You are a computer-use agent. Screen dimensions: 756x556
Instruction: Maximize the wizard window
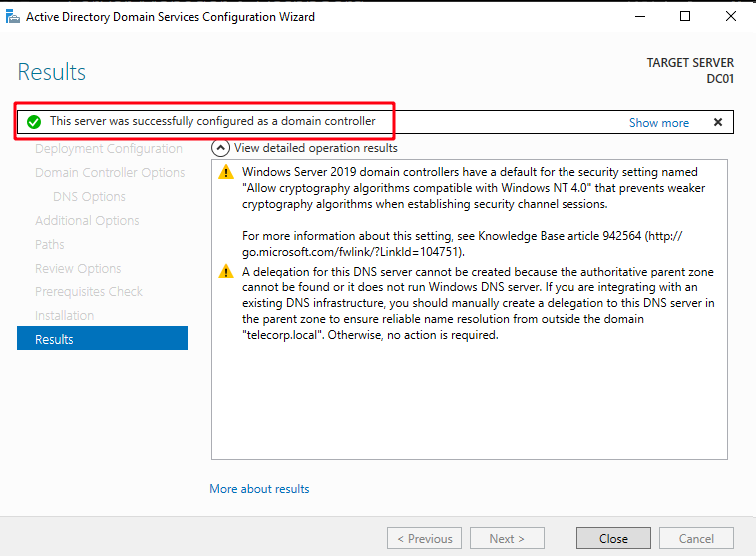684,16
